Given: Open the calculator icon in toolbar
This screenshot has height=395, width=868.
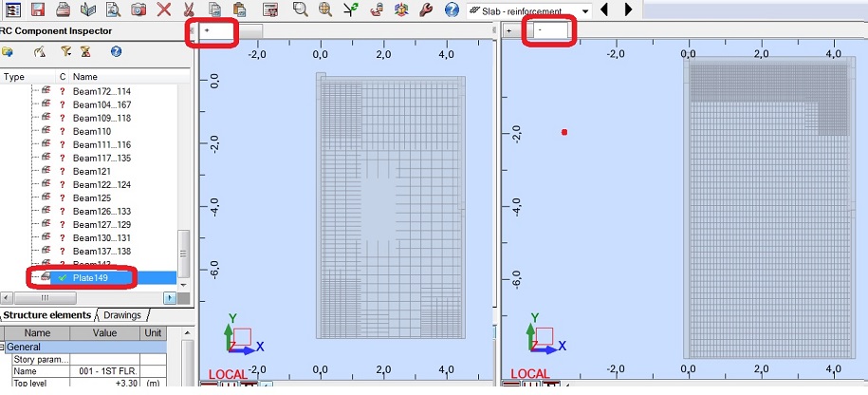Looking at the screenshot, I should (269, 9).
